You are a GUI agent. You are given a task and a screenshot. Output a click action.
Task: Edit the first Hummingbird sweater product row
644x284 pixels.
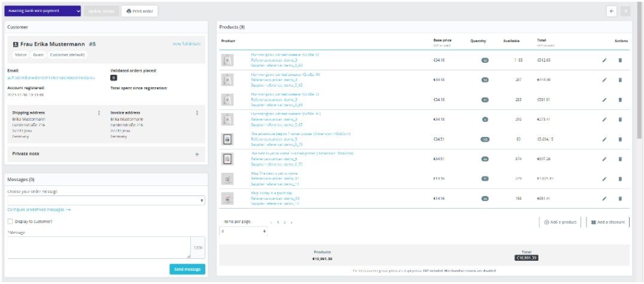tap(604, 60)
